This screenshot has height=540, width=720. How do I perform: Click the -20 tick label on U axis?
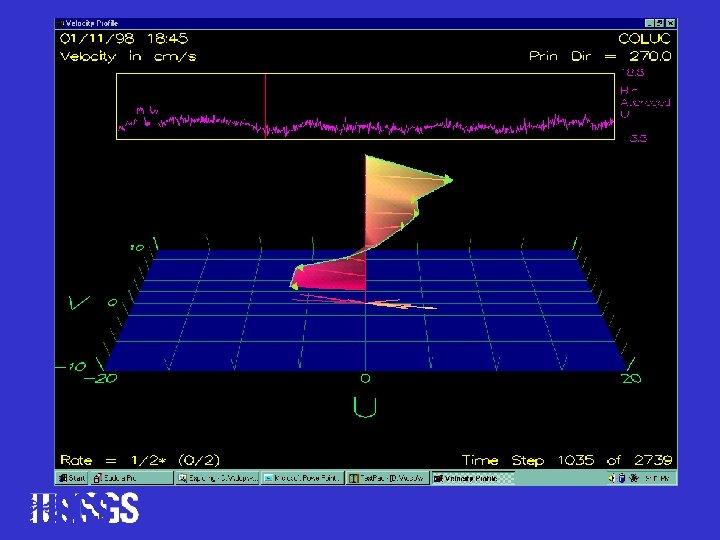click(101, 378)
